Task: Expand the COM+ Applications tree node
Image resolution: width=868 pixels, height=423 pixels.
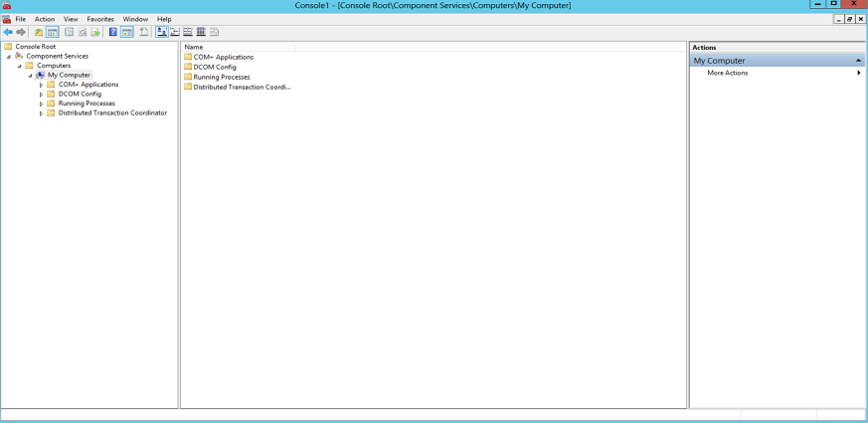Action: (x=41, y=85)
